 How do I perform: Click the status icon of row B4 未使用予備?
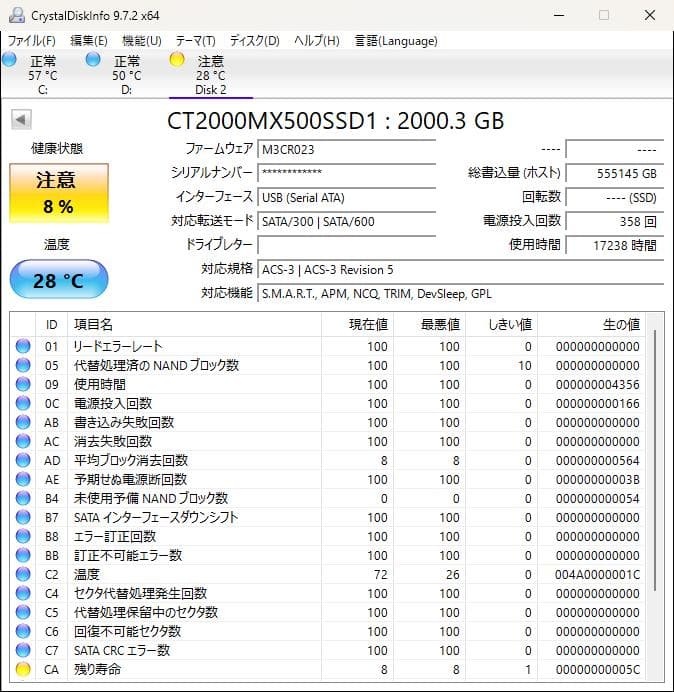tap(23, 498)
